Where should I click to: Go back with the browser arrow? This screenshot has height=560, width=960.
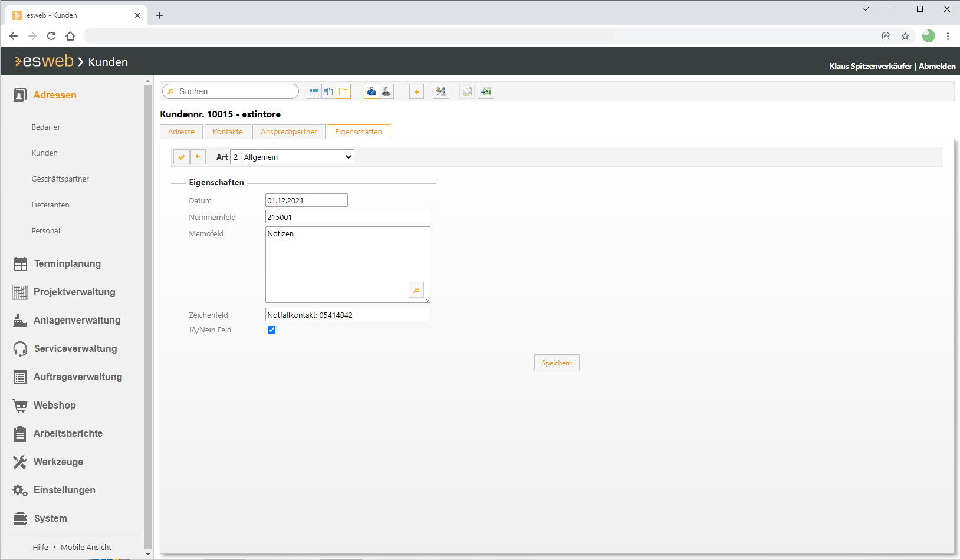click(14, 36)
